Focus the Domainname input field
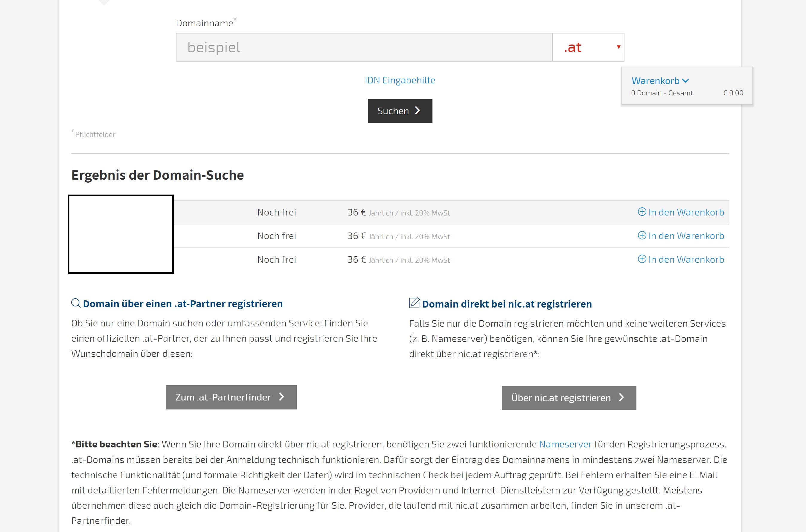 (364, 47)
